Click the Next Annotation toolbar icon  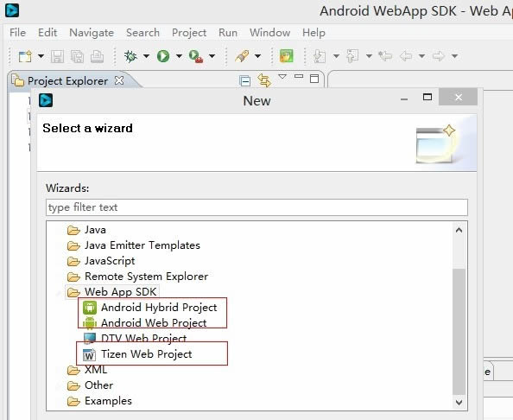(x=320, y=56)
